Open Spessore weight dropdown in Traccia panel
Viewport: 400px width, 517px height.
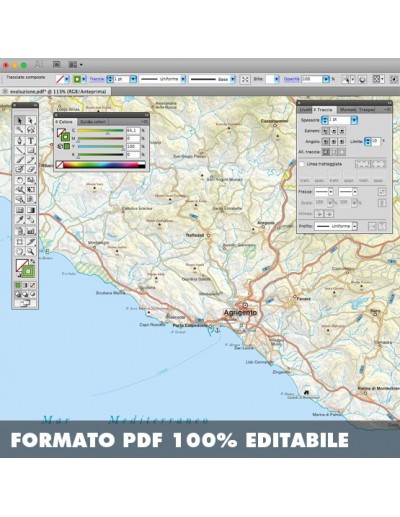click(x=354, y=120)
